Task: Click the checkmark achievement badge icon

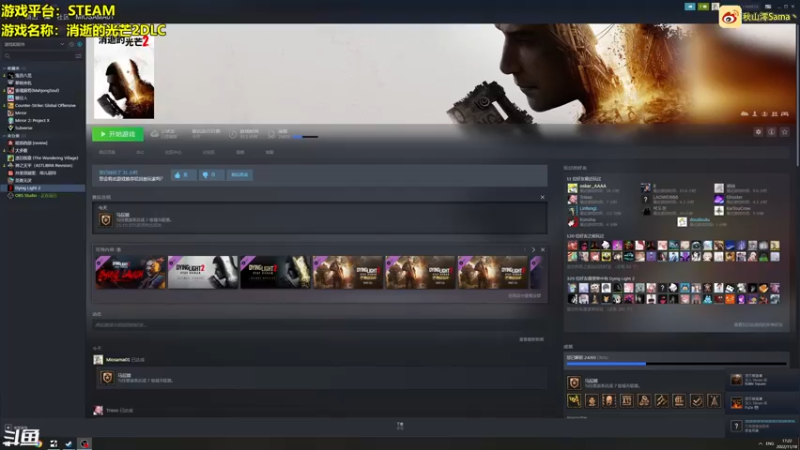Action: click(696, 401)
